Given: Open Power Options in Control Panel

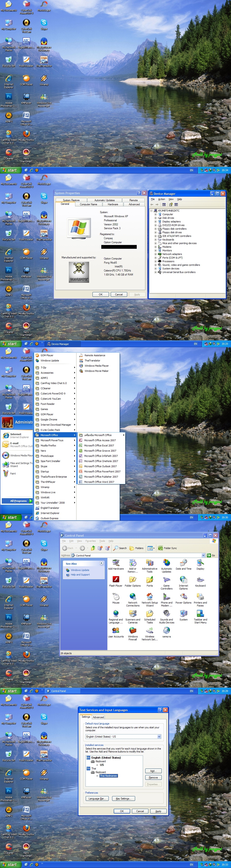Looking at the screenshot, I should pyautogui.click(x=183, y=598).
